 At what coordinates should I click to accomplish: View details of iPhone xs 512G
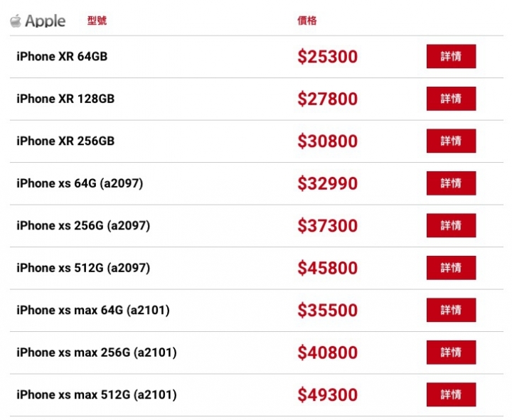451,268
